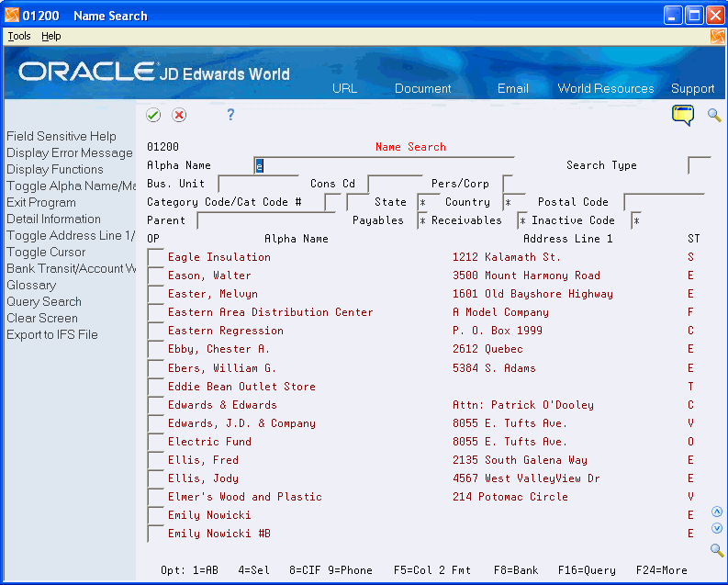Screen dimensions: 728x585
Task: Click the F24=More function key text
Action: coord(661,570)
